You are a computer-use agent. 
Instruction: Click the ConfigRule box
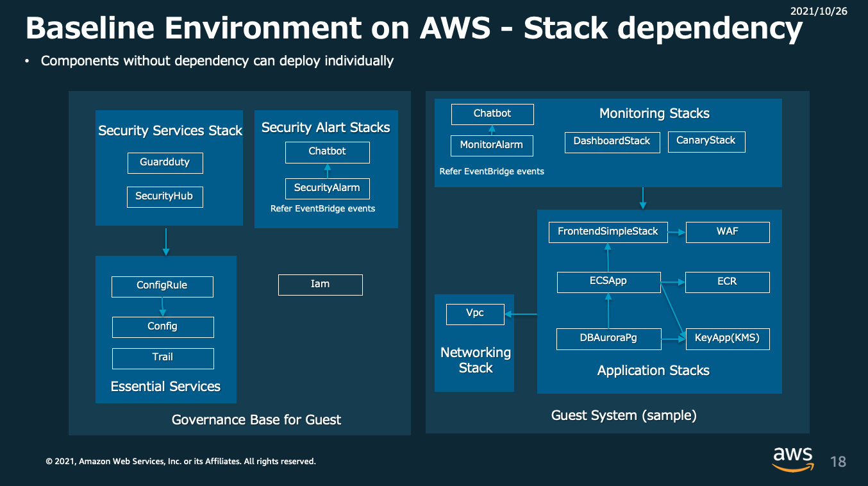click(x=162, y=286)
